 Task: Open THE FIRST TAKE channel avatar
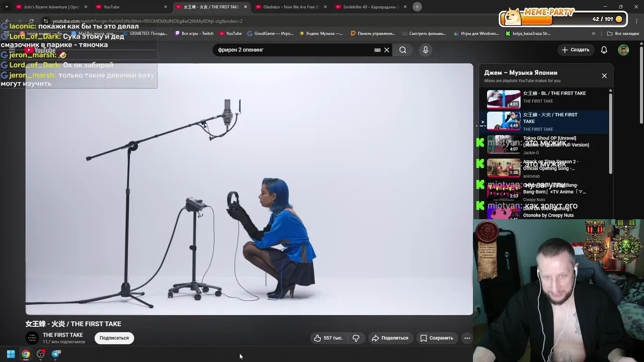click(32, 338)
